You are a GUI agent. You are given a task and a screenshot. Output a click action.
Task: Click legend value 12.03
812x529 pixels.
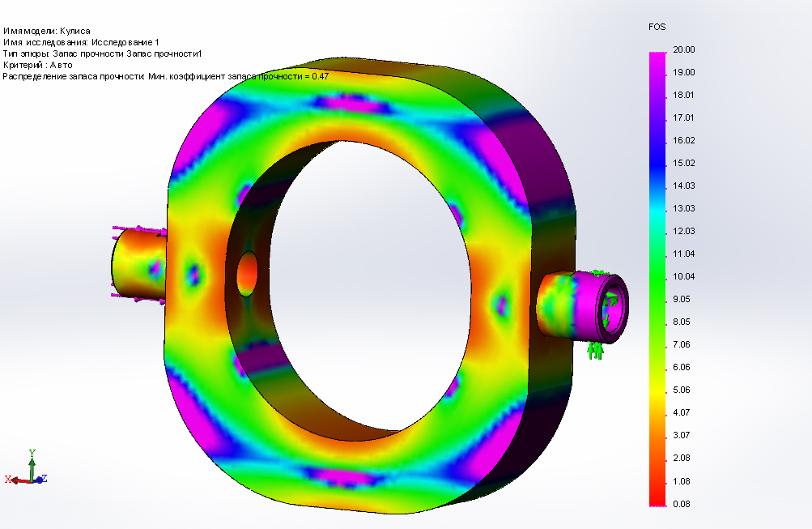[x=683, y=231]
